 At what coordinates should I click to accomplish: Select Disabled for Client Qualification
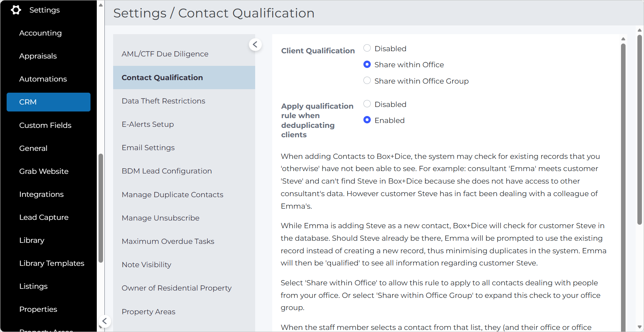point(367,48)
